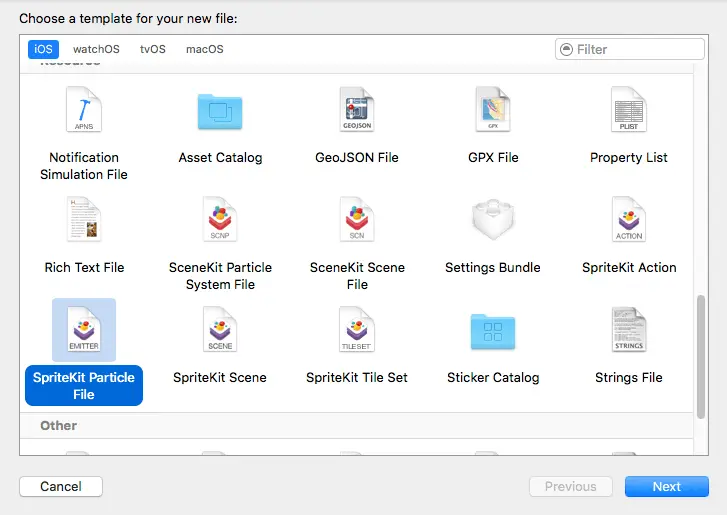Choose the Asset Catalog folder icon
Viewport: 727px width, 515px height.
click(x=220, y=111)
